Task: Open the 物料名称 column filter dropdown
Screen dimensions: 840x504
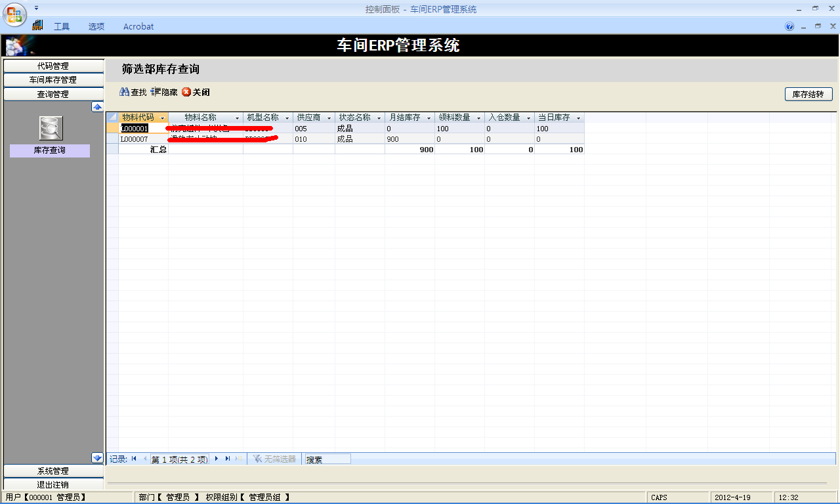Action: click(238, 118)
